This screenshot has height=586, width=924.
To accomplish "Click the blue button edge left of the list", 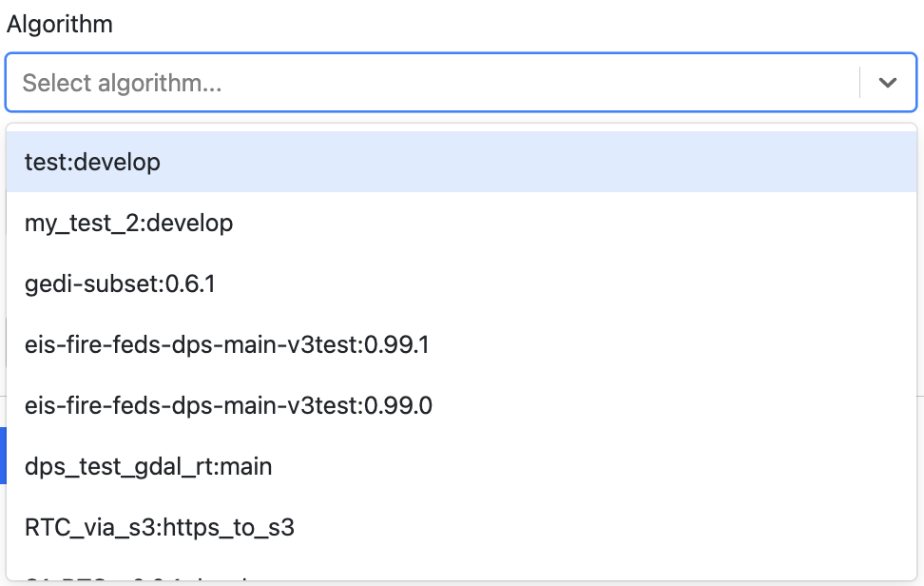I will [x=3, y=456].
